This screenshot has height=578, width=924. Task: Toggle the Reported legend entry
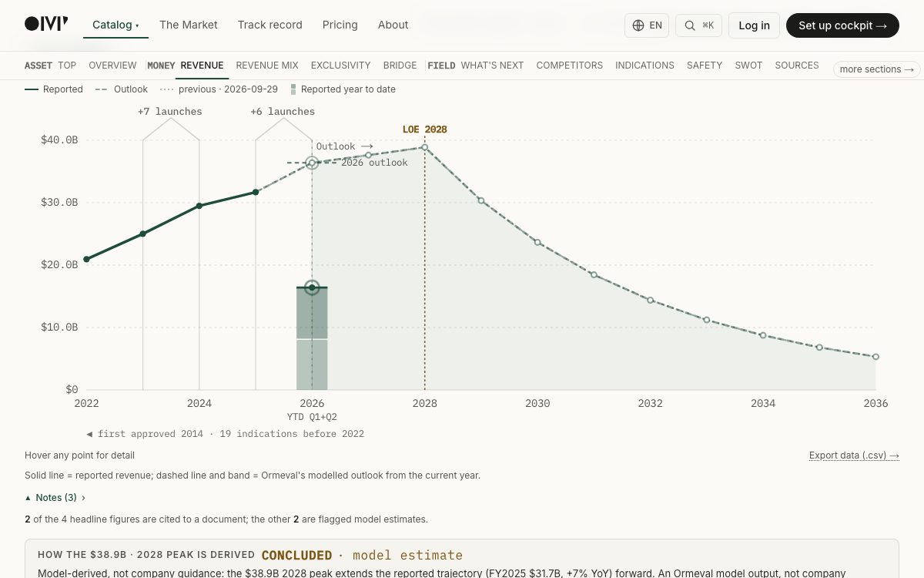54,89
